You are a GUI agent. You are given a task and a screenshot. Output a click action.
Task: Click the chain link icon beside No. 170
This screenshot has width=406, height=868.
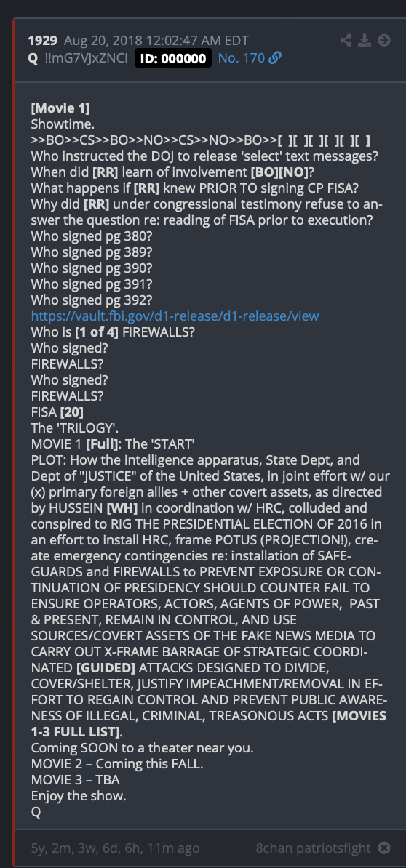pyautogui.click(x=275, y=57)
